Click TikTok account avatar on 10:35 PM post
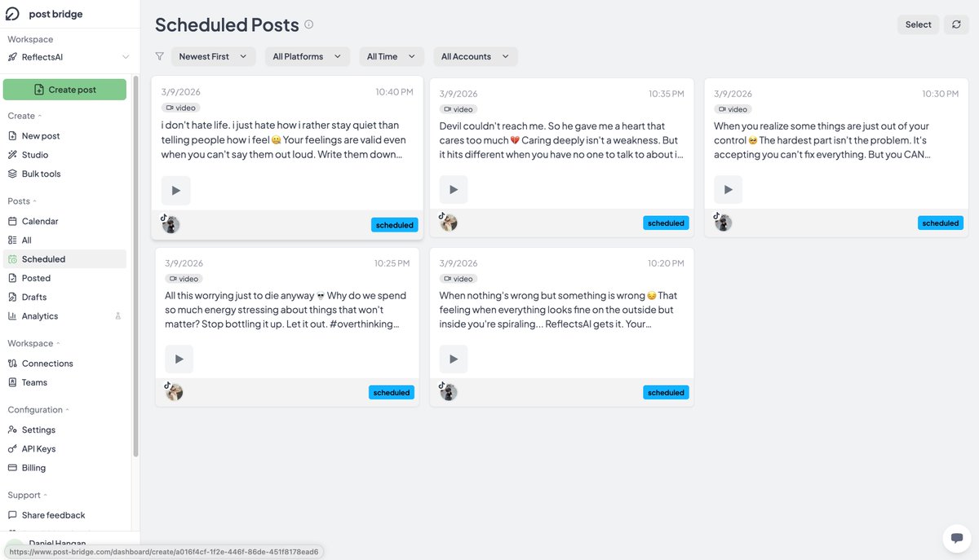979x560 pixels. 448,223
